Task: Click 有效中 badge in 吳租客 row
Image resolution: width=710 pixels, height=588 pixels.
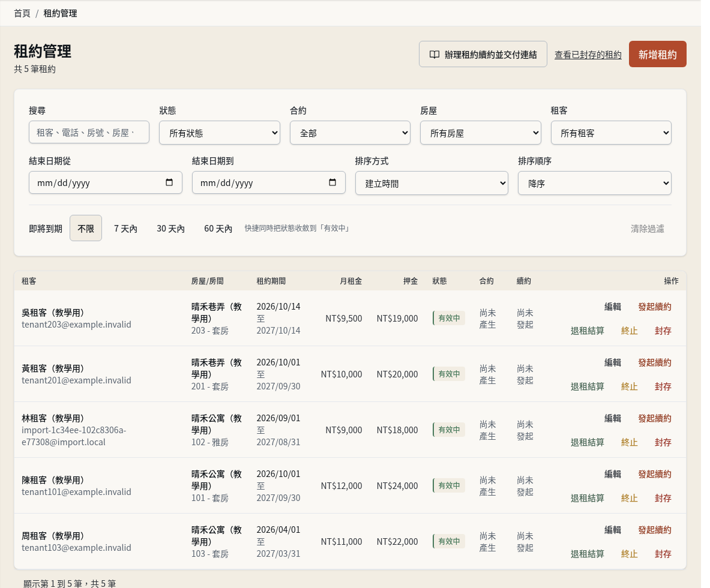Action: pyautogui.click(x=449, y=318)
